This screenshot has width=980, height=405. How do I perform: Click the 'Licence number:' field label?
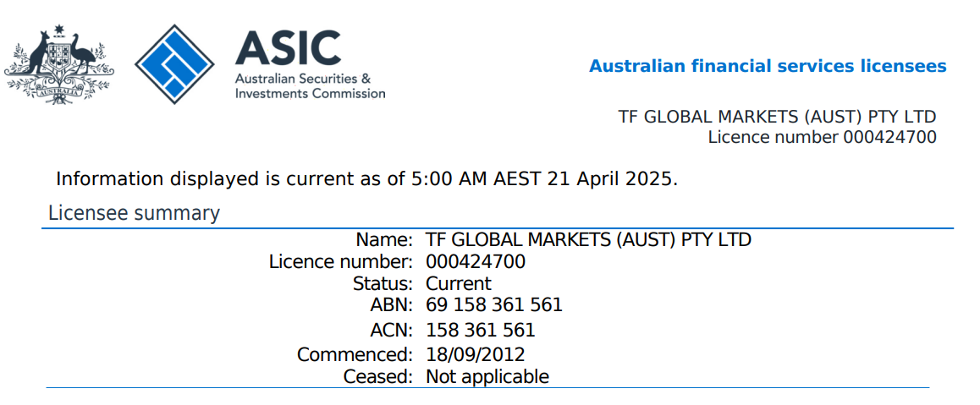click(x=340, y=261)
